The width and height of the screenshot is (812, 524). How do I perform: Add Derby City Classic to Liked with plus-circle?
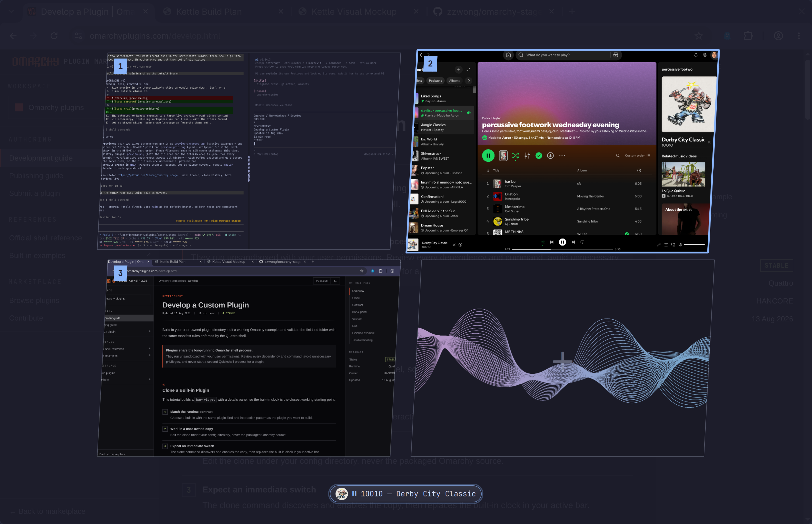point(460,245)
